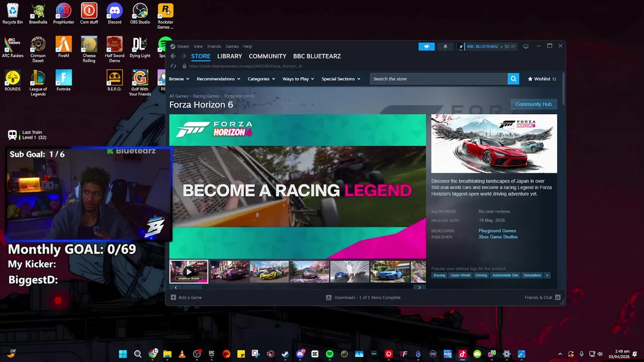This screenshot has width=644, height=362.
Task: Click the Add a Game plus icon
Action: point(174,297)
